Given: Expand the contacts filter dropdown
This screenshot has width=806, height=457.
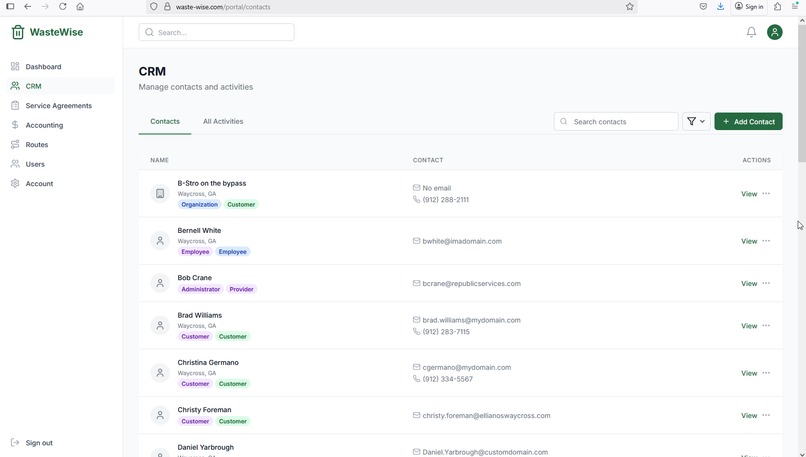Looking at the screenshot, I should pyautogui.click(x=696, y=121).
